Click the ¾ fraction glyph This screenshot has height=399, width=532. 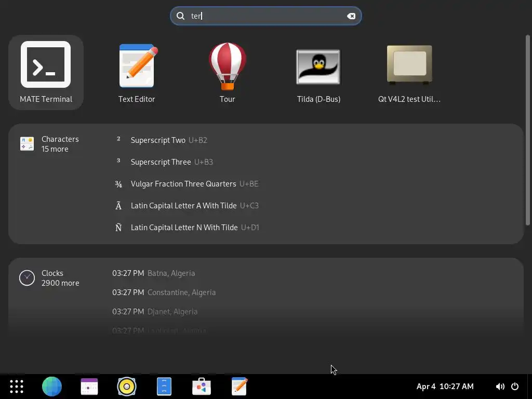[x=118, y=184]
